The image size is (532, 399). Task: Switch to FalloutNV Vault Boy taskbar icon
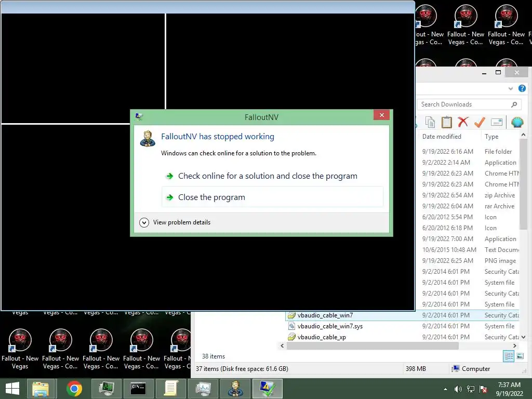[x=235, y=389]
